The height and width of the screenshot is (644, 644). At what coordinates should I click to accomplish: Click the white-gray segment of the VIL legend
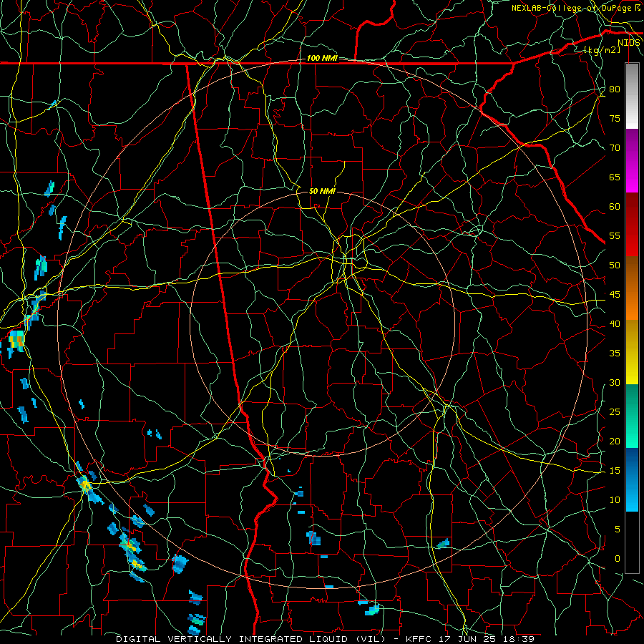[632, 96]
